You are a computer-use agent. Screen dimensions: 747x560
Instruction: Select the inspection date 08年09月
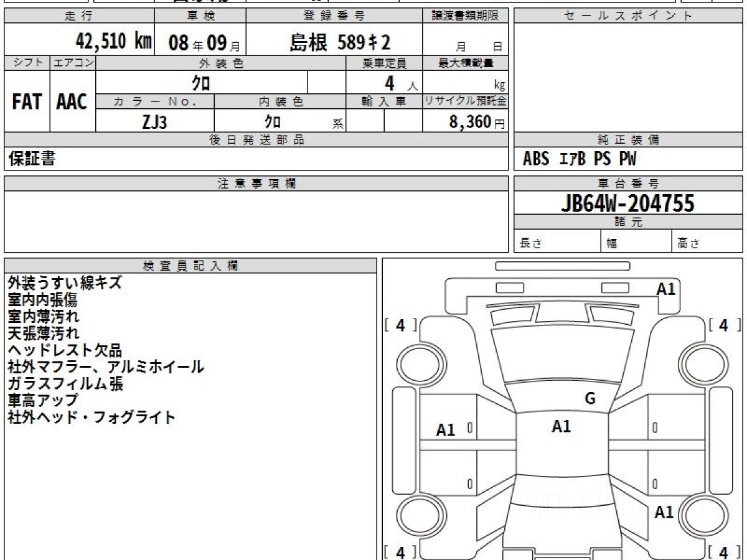click(204, 43)
